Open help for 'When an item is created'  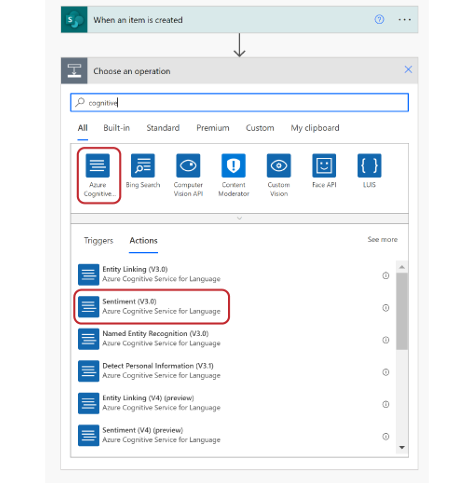pyautogui.click(x=379, y=20)
